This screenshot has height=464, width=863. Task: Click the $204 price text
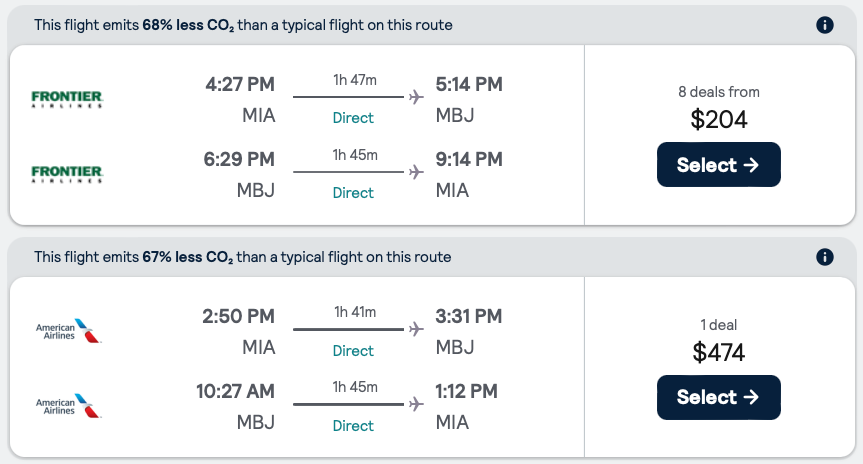coord(718,120)
